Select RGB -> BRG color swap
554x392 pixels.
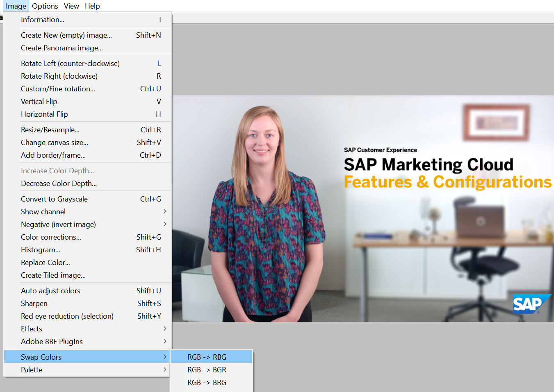point(212,383)
